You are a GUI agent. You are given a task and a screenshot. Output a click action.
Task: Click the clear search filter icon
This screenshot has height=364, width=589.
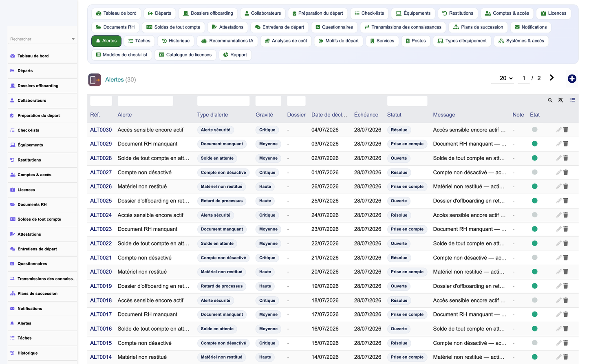point(560,100)
